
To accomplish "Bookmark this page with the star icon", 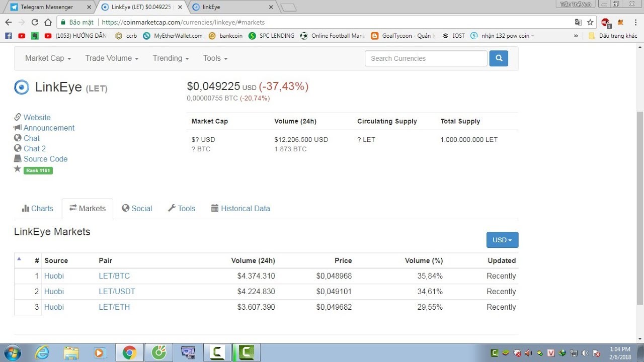I will [x=590, y=22].
